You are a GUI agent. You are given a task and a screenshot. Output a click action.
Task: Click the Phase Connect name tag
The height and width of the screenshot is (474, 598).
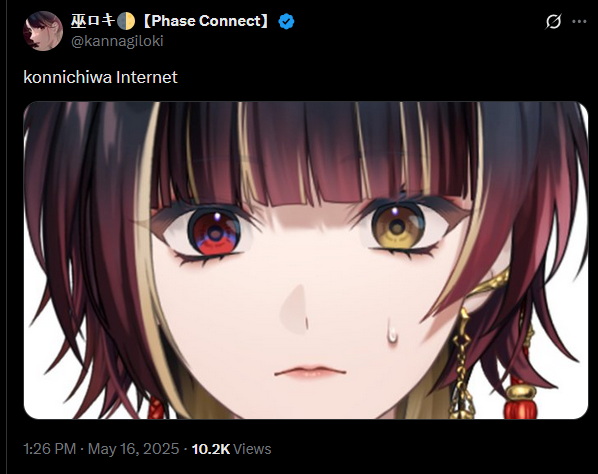point(206,21)
